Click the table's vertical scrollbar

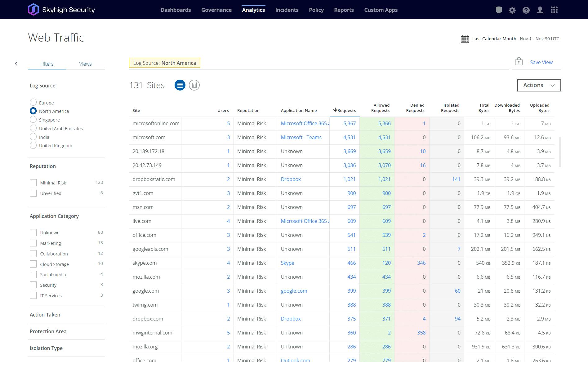tap(560, 152)
